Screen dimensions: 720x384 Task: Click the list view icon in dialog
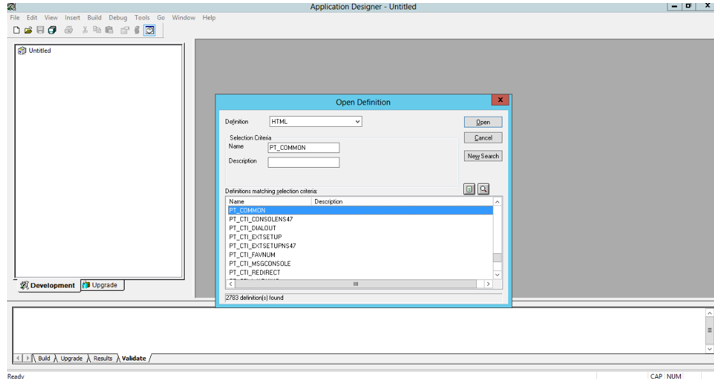click(469, 189)
